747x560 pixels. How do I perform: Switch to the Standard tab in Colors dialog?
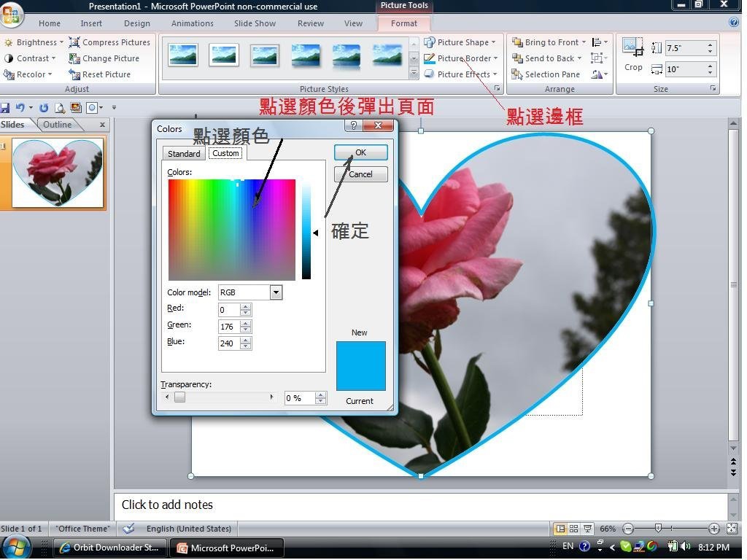click(x=184, y=154)
